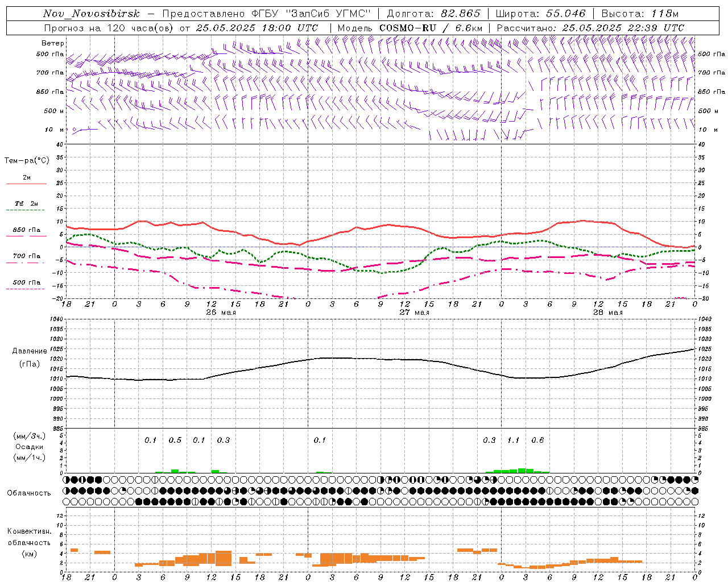Image resolution: width=728 pixels, height=582 pixels.
Task: Click the solid red 2м legend line
Action: pyautogui.click(x=26, y=184)
